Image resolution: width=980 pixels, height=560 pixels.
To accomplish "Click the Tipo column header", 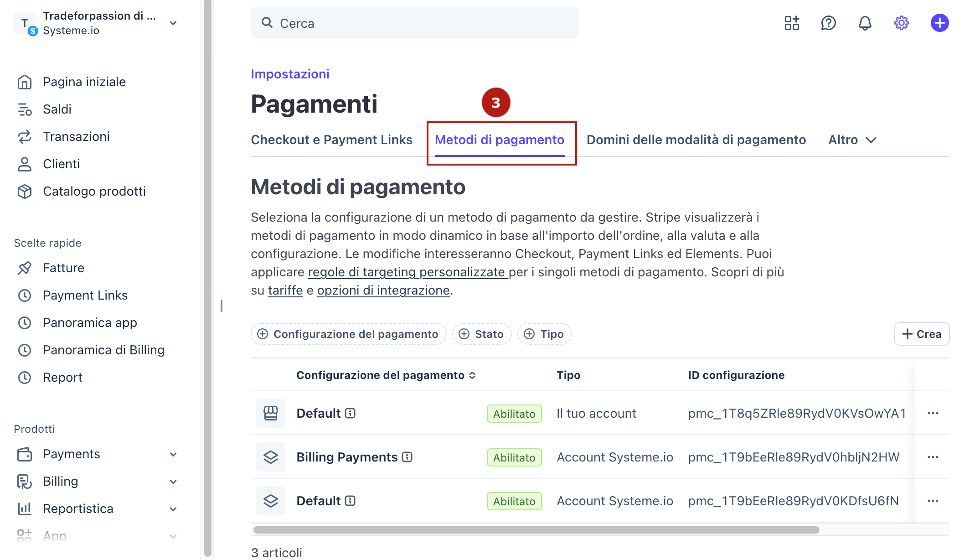I will point(568,375).
